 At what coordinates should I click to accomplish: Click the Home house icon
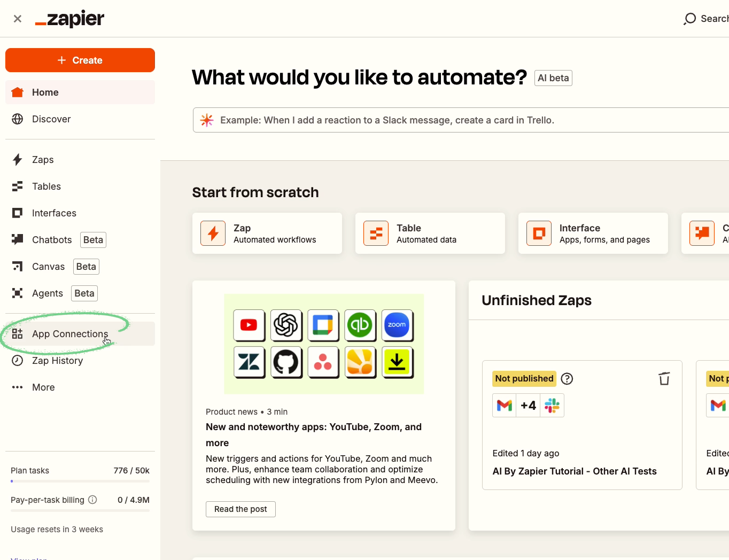(18, 92)
